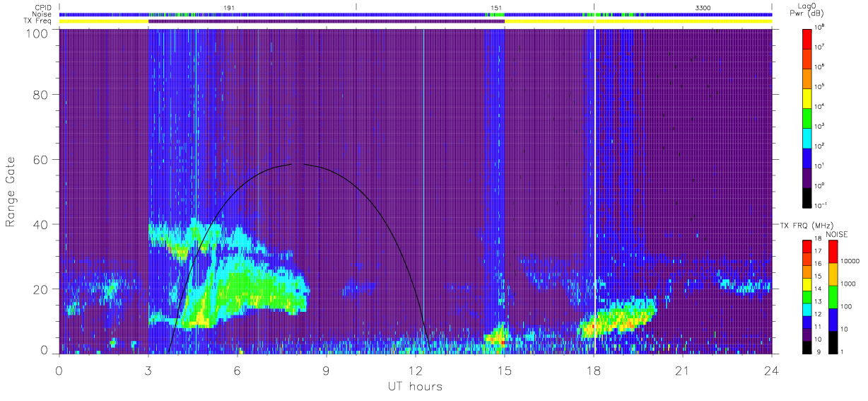Click the 60 tick on Range Gate axis

coord(39,159)
